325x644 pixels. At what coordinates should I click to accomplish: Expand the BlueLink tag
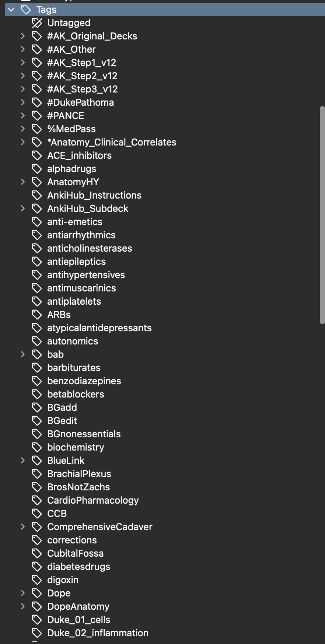tap(23, 461)
